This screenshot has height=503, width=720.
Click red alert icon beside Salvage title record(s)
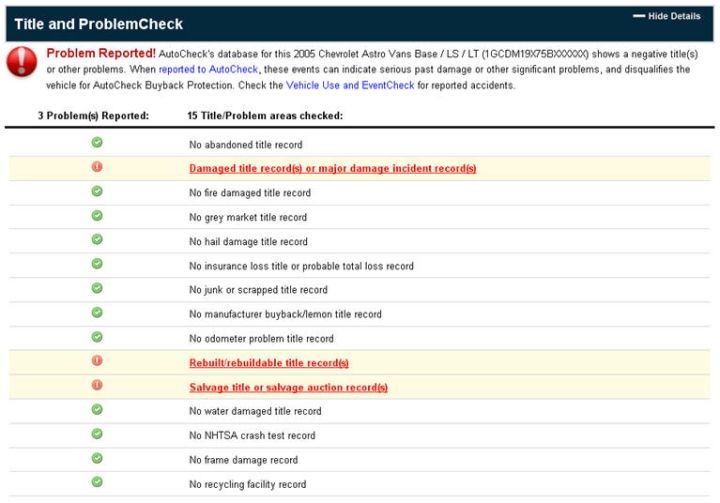(97, 385)
